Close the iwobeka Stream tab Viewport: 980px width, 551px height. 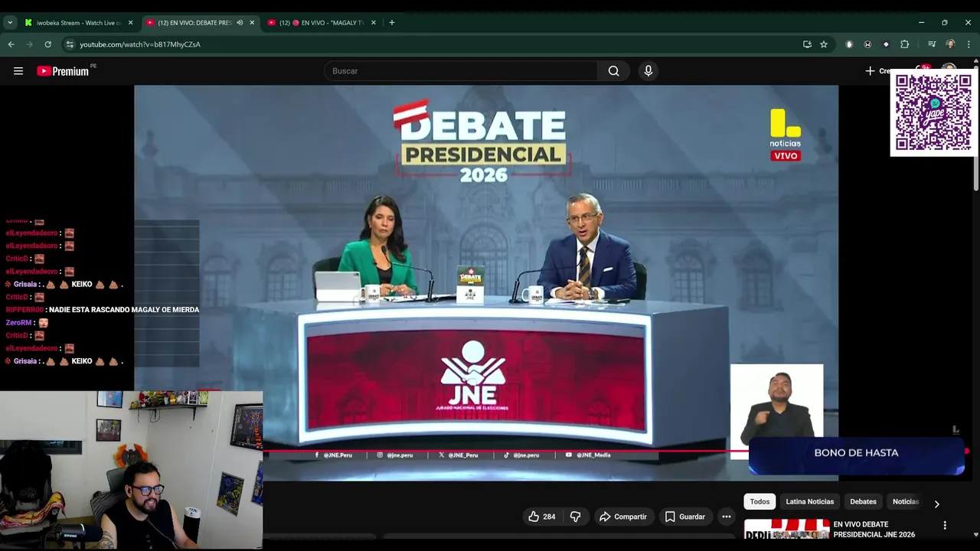130,23
